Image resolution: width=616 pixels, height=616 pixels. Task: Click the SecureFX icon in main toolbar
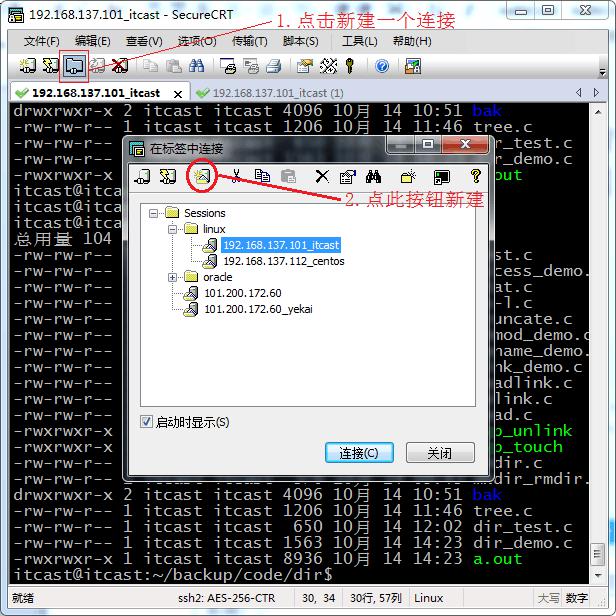pyautogui.click(x=413, y=66)
